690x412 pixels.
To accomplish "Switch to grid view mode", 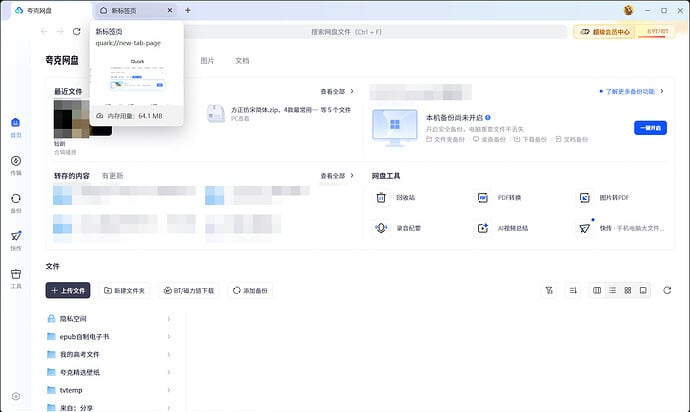I will 628,291.
